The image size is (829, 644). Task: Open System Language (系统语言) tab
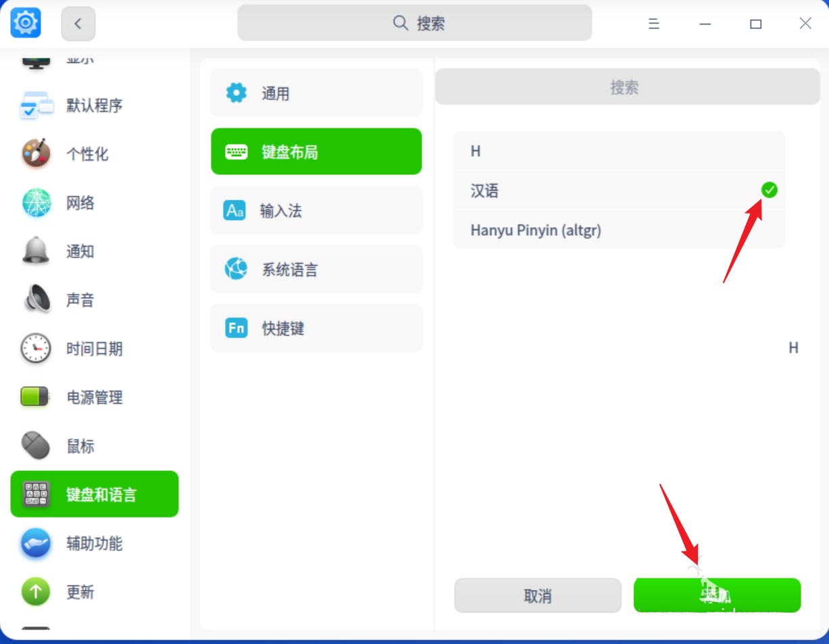click(316, 270)
